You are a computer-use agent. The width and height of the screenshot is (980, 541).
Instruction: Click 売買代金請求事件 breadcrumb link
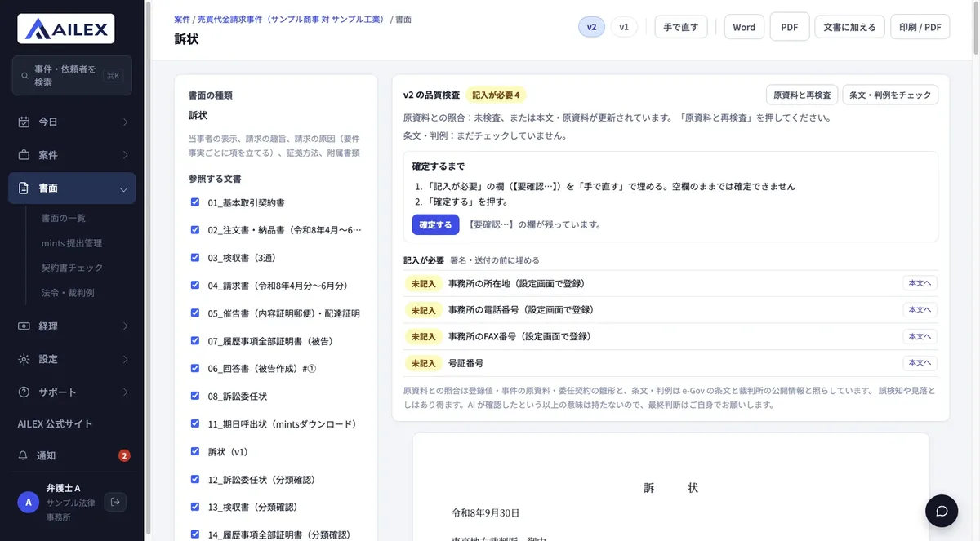pos(292,18)
